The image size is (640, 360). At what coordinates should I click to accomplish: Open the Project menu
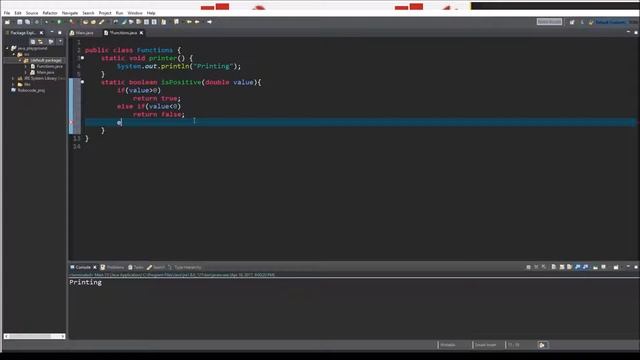[105, 13]
